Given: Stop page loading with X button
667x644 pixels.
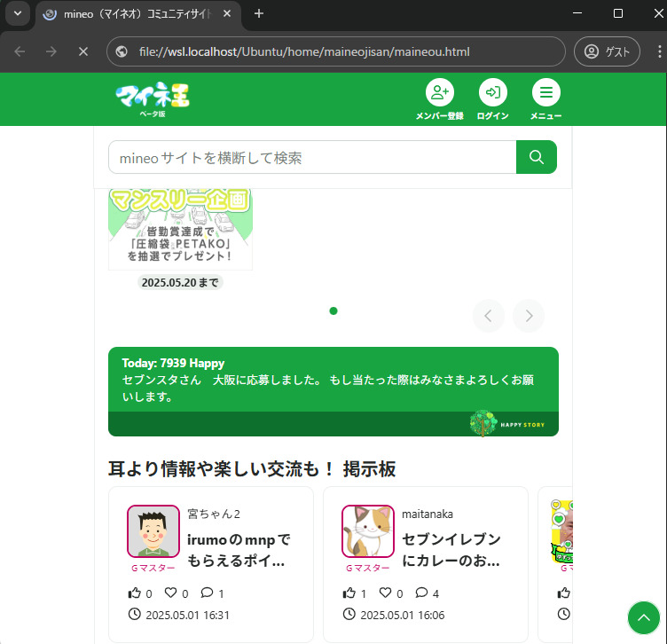Looking at the screenshot, I should tap(83, 51).
